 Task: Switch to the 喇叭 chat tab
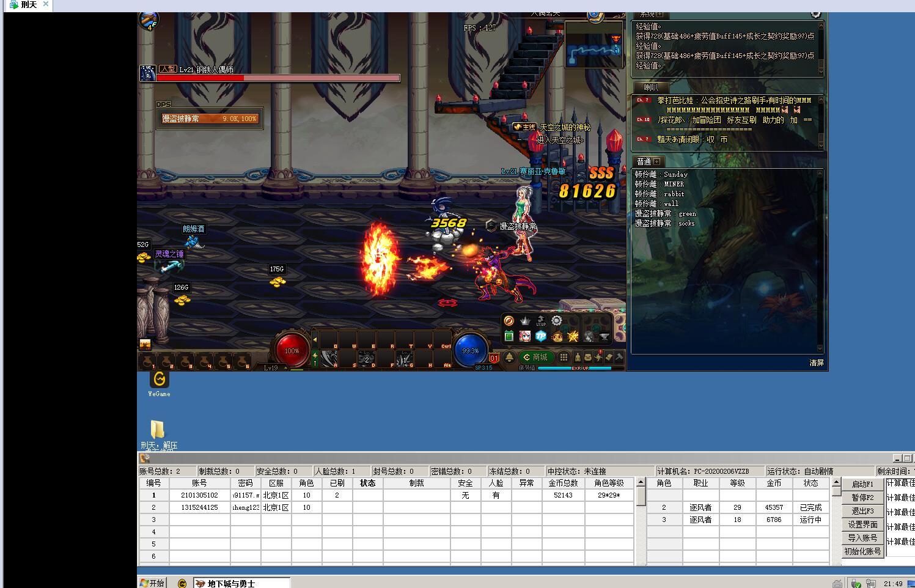click(651, 87)
